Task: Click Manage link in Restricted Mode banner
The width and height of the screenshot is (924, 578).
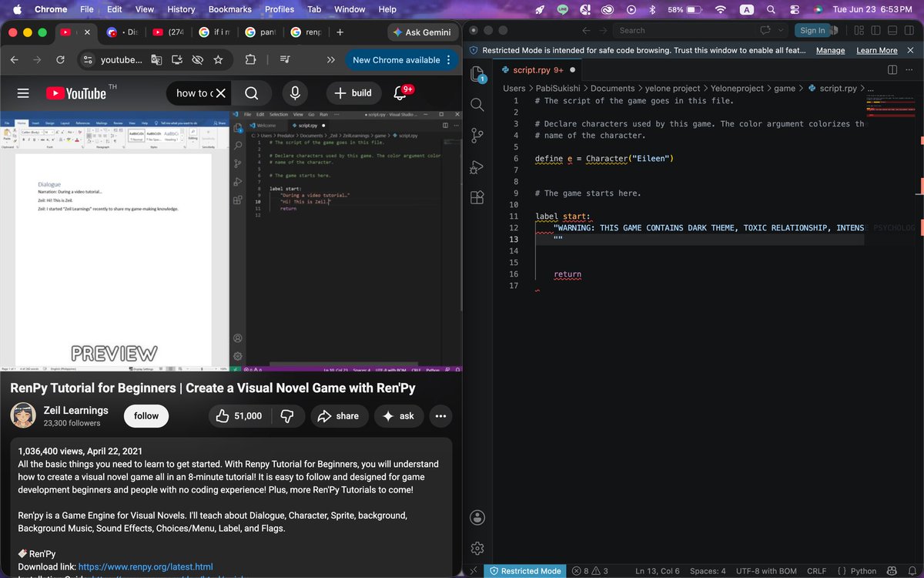Action: pyautogui.click(x=830, y=50)
